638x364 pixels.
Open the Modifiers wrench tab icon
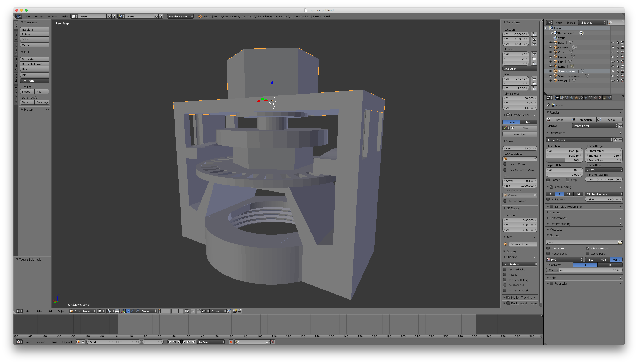click(586, 98)
